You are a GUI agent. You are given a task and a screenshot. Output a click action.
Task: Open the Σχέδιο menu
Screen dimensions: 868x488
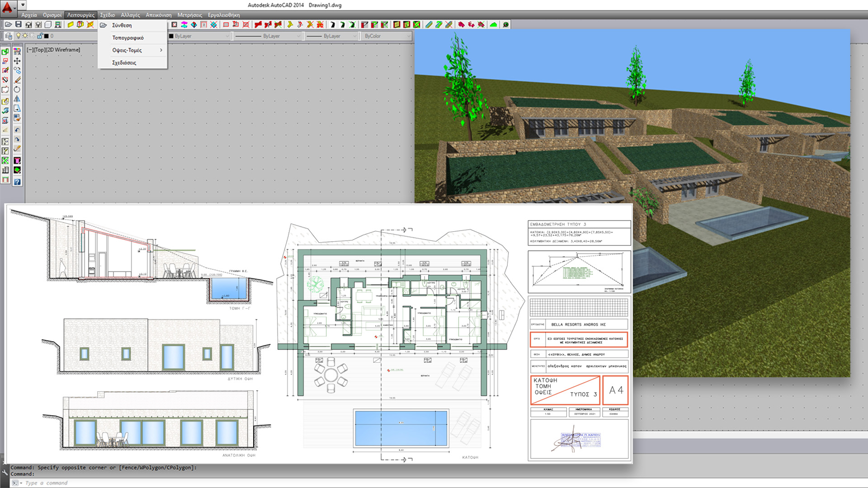pos(108,15)
